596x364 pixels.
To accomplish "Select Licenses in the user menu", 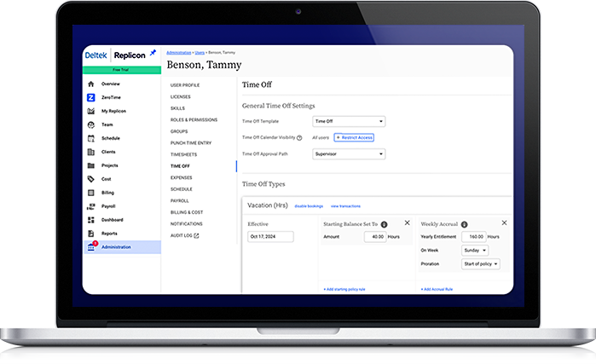I will (180, 97).
